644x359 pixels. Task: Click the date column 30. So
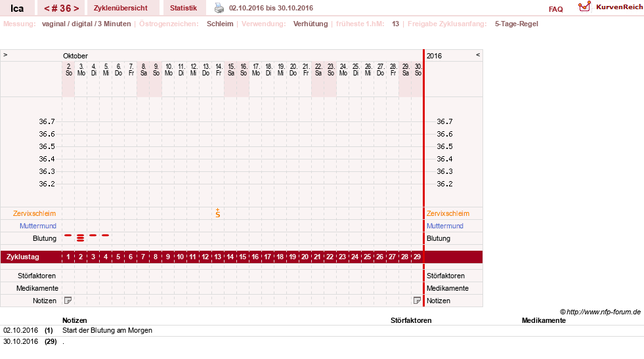tap(418, 70)
